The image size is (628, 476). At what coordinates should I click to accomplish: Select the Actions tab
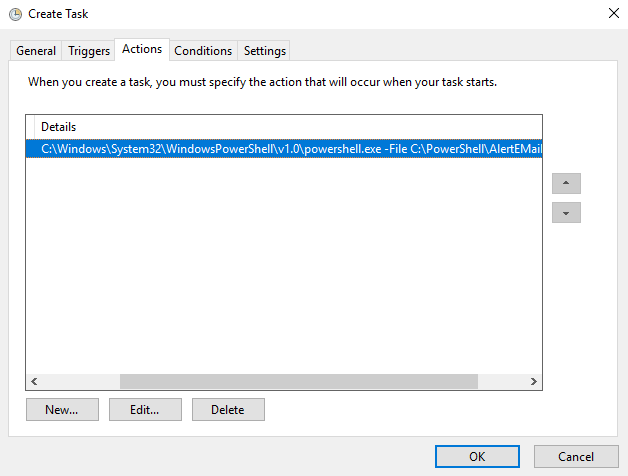point(142,49)
